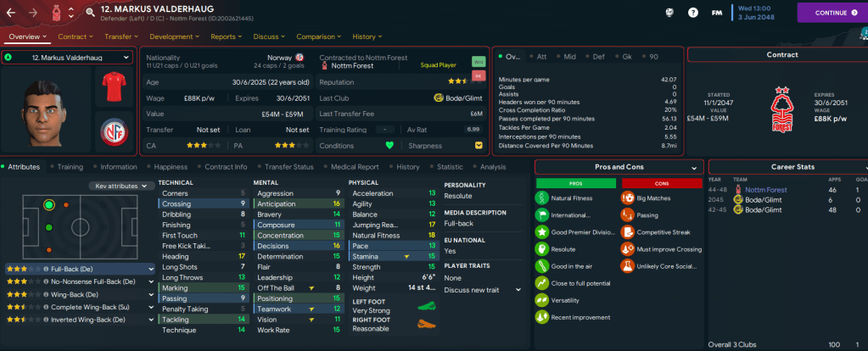Viewport: 868px width, 351px height.
Task: Expand the player selector 12. Markus Valderhaug
Action: point(68,57)
